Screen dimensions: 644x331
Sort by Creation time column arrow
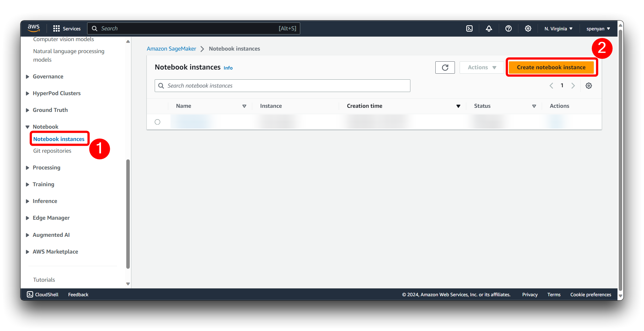coord(458,106)
